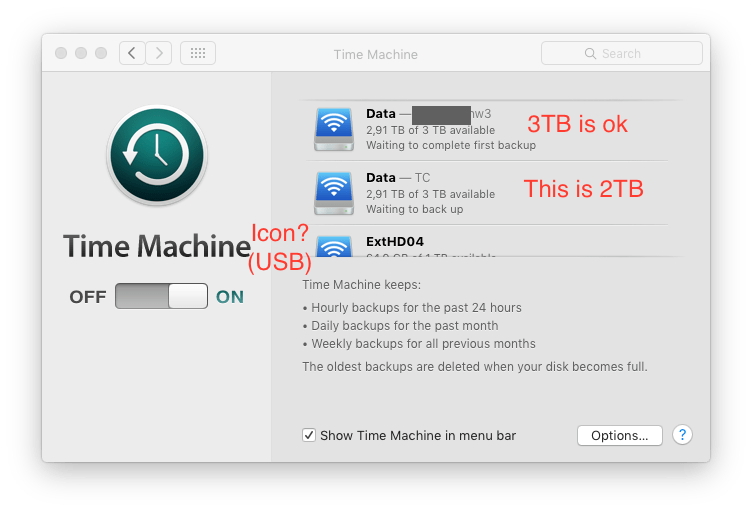Click 'The oldest backups are deleted' notice

(475, 367)
